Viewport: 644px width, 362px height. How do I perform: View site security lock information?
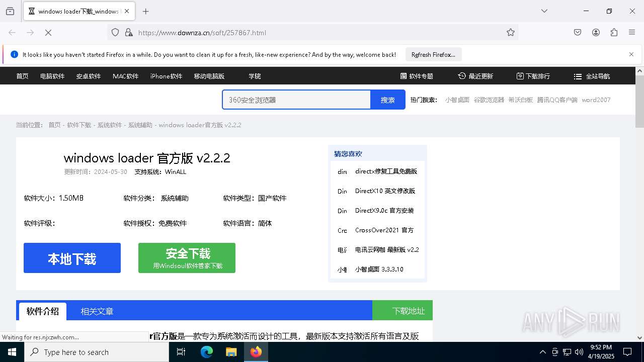(129, 33)
